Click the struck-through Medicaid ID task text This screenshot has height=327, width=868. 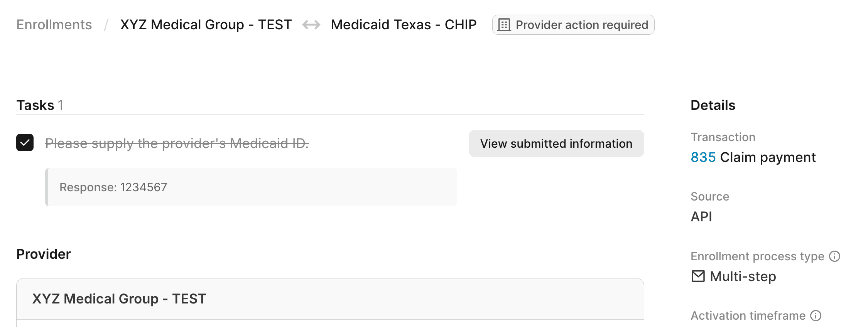tap(177, 143)
